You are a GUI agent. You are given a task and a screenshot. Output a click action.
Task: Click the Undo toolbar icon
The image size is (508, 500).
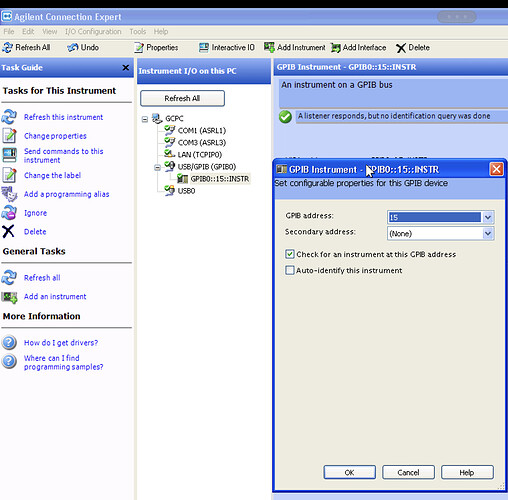click(72, 48)
